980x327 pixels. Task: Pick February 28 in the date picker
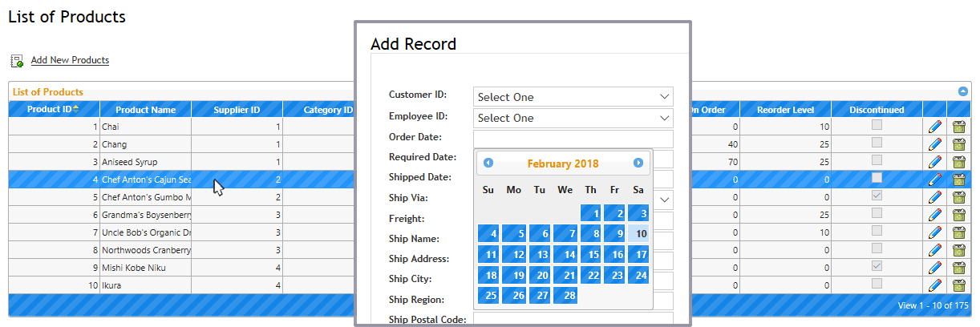(x=565, y=296)
